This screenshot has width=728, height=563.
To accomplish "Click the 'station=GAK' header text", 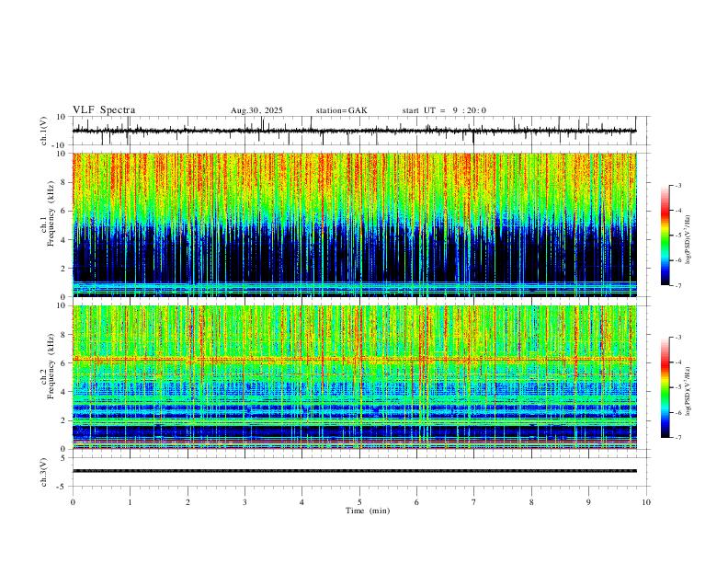I will point(341,110).
